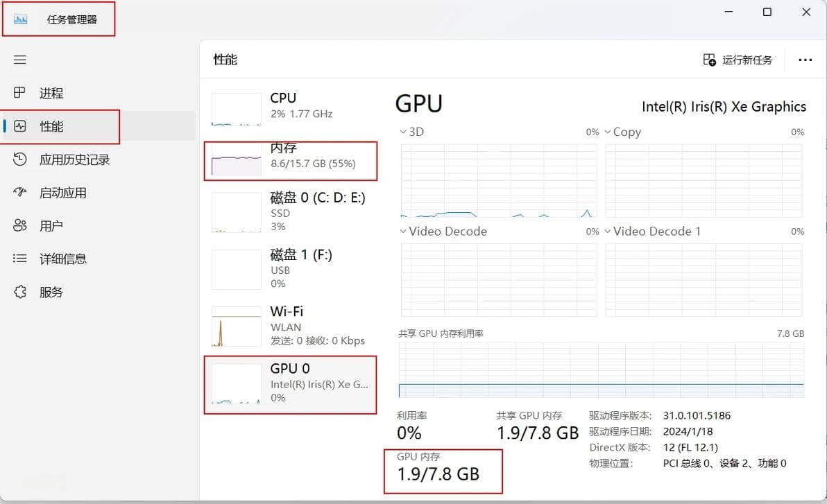The width and height of the screenshot is (827, 504).
Task: Click 运行新任务 run new task button
Action: pyautogui.click(x=738, y=60)
